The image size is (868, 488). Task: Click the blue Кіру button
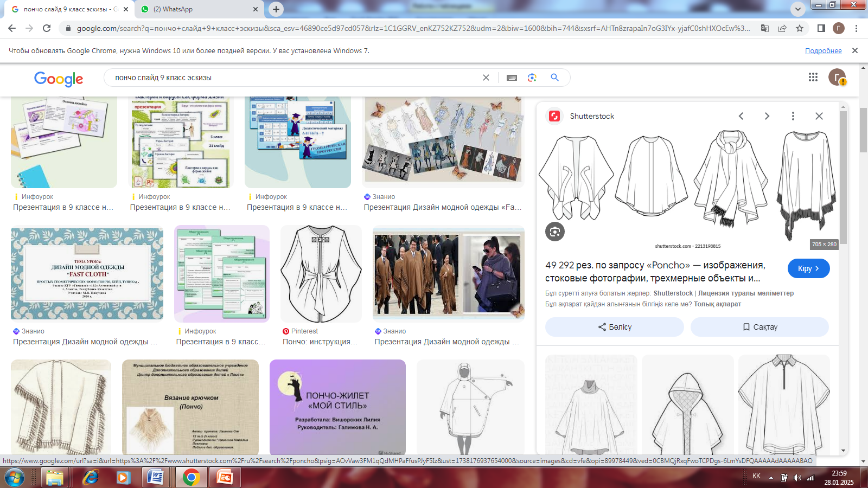[808, 268]
